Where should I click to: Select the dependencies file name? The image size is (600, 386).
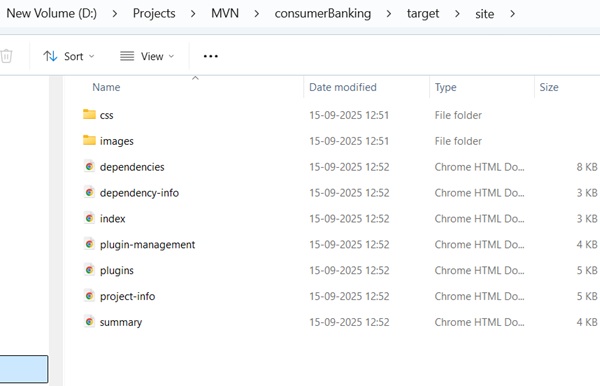[x=132, y=167]
